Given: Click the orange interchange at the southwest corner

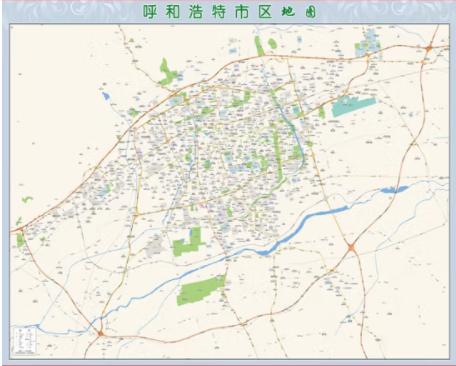Looking at the screenshot, I should pyautogui.click(x=100, y=333).
